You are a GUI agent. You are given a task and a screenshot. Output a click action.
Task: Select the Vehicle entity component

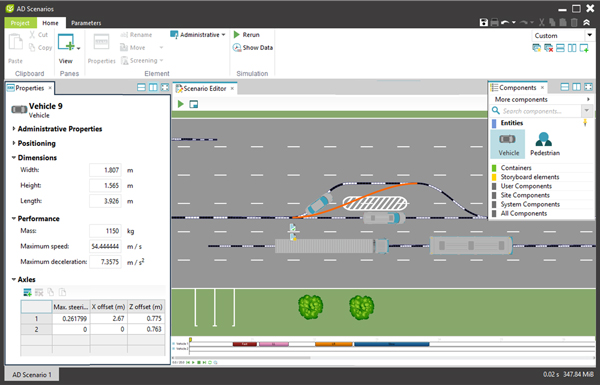(x=508, y=144)
